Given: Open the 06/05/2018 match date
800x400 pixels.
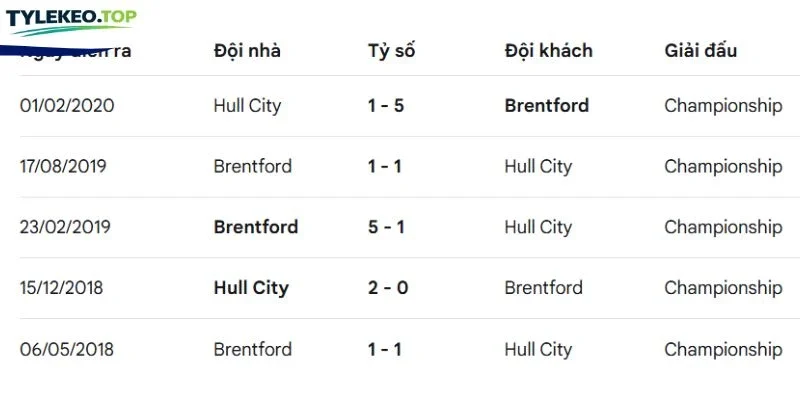Looking at the screenshot, I should (66, 349).
